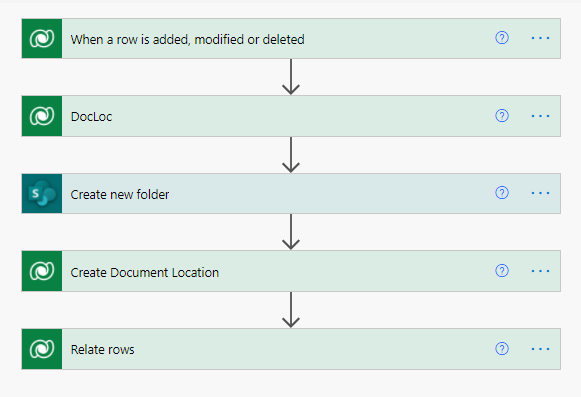This screenshot has height=397, width=581.
Task: Open help for the DocLoc step
Action: click(x=502, y=116)
